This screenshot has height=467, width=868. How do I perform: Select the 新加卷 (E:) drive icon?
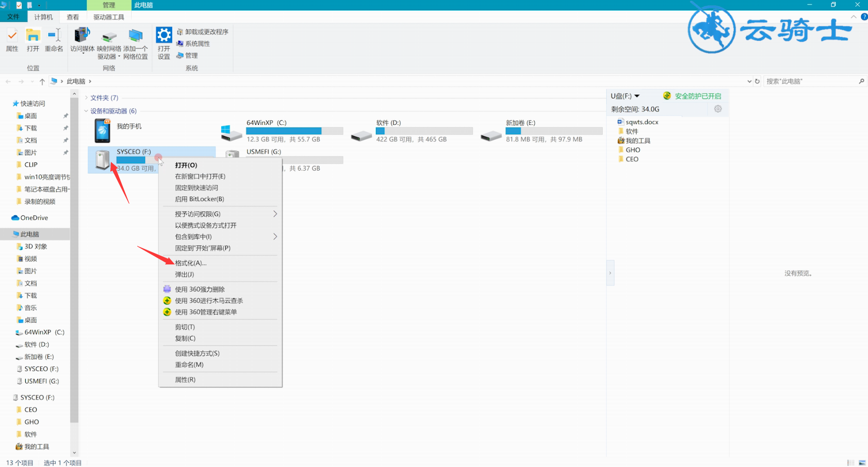pyautogui.click(x=491, y=135)
